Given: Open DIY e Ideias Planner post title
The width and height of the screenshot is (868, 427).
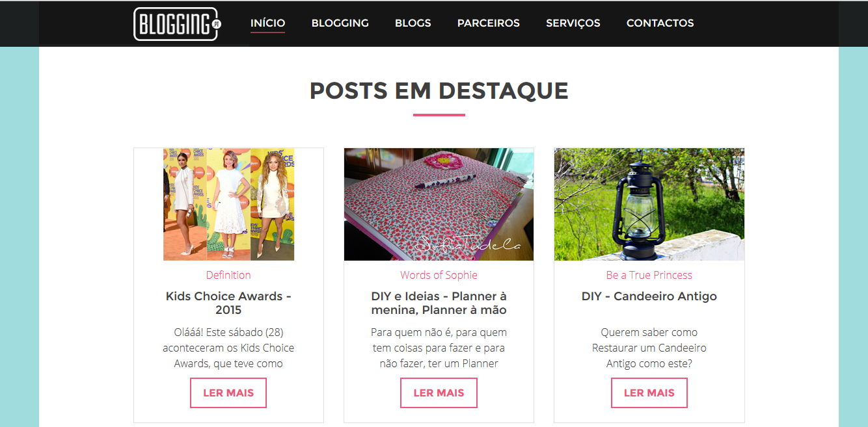Looking at the screenshot, I should [x=439, y=303].
